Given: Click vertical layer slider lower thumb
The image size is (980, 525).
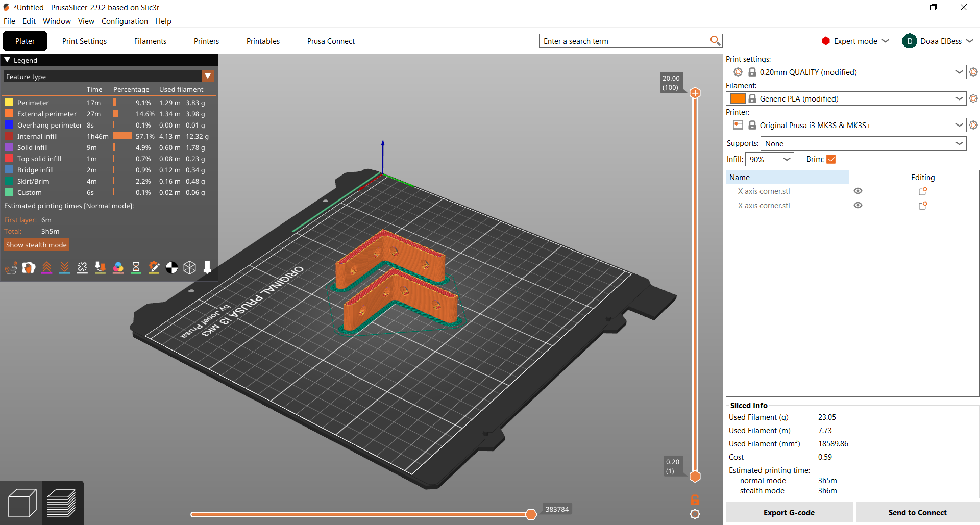Looking at the screenshot, I should tap(695, 477).
